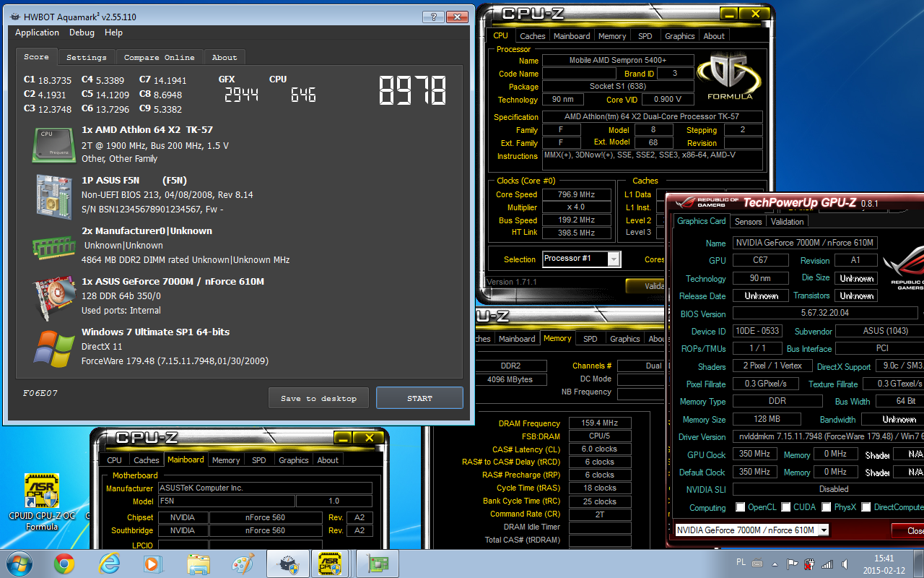
Task: Open the Help menu in Aquamark
Action: point(113,33)
